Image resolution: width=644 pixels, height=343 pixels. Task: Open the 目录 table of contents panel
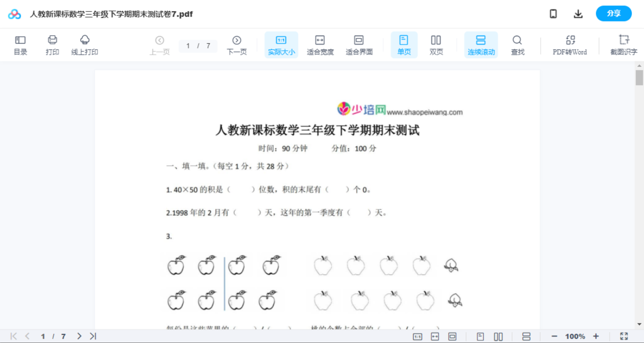20,45
